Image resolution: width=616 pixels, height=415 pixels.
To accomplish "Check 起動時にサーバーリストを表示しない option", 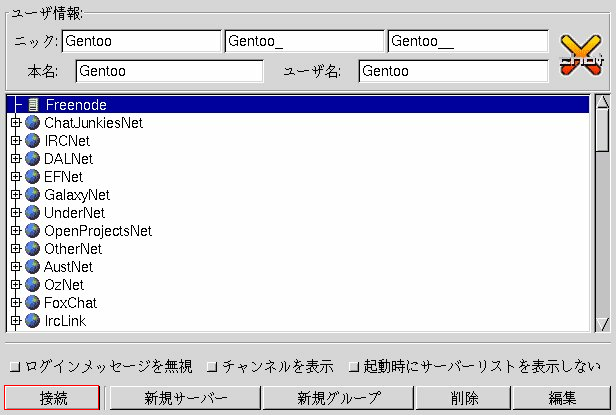I will [354, 367].
